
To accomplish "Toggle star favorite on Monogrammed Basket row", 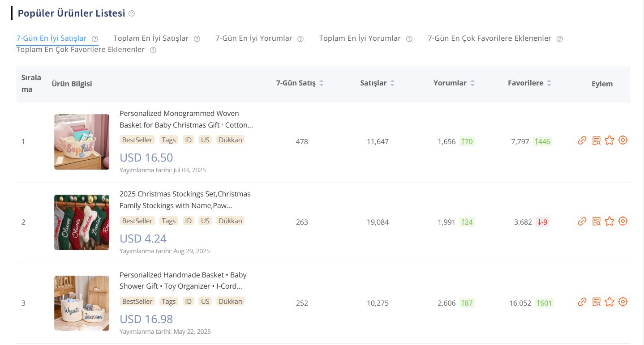I will pos(609,140).
